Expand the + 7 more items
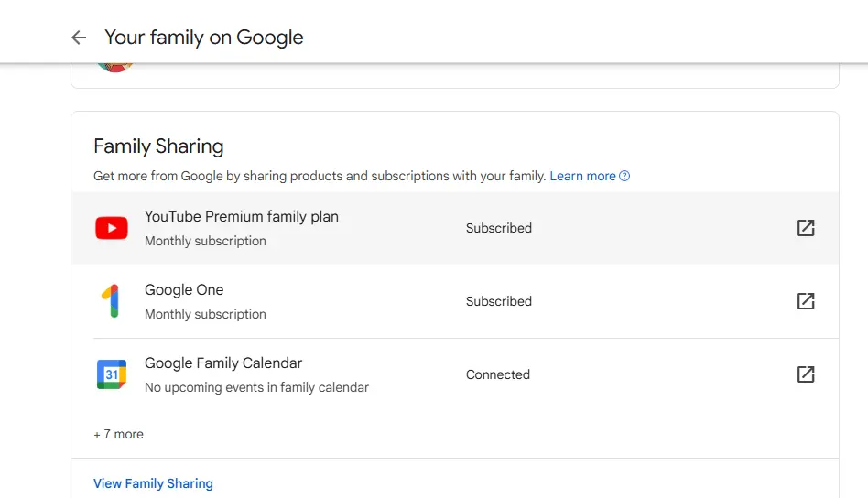The height and width of the screenshot is (498, 868). [x=118, y=434]
